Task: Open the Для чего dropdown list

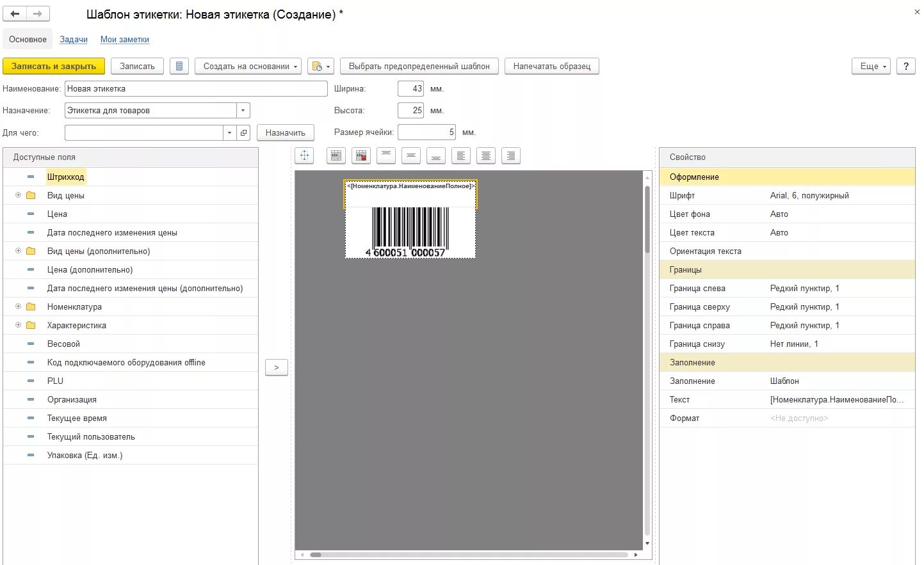Action: point(229,132)
